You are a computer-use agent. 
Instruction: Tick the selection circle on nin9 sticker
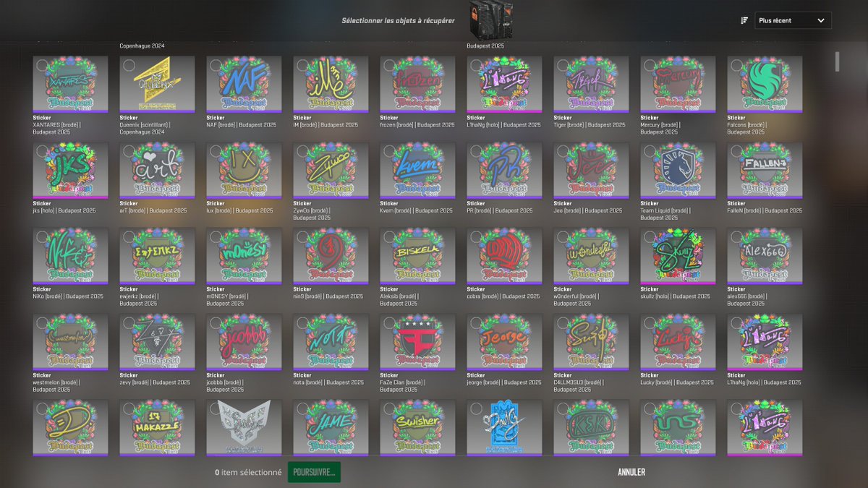pos(302,237)
